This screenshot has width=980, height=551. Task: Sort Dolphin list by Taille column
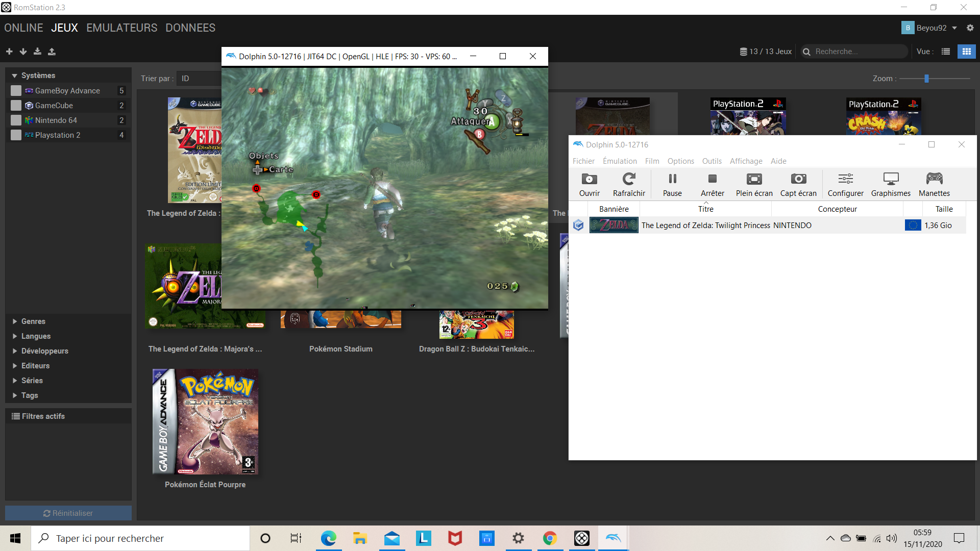pos(944,209)
